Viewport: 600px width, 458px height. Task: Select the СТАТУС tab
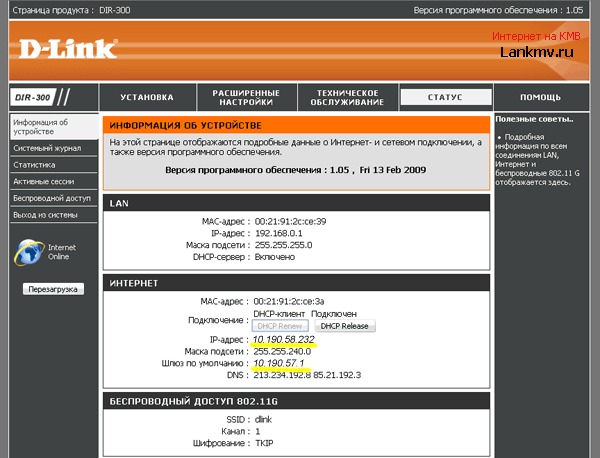point(445,97)
